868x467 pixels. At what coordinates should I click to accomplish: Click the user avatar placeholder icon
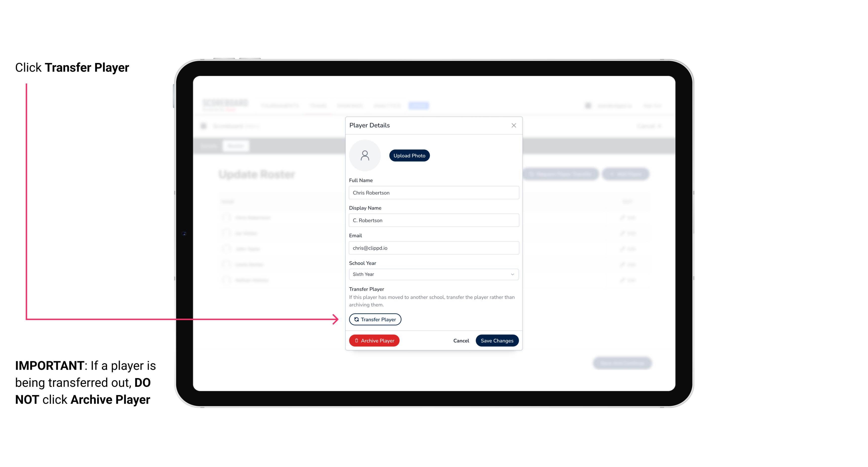tap(365, 155)
